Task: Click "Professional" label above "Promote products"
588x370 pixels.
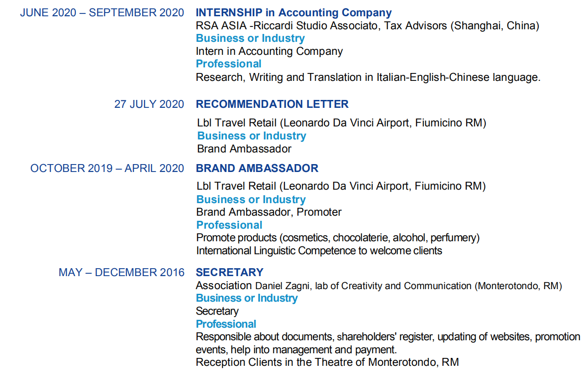Action: coord(229,225)
